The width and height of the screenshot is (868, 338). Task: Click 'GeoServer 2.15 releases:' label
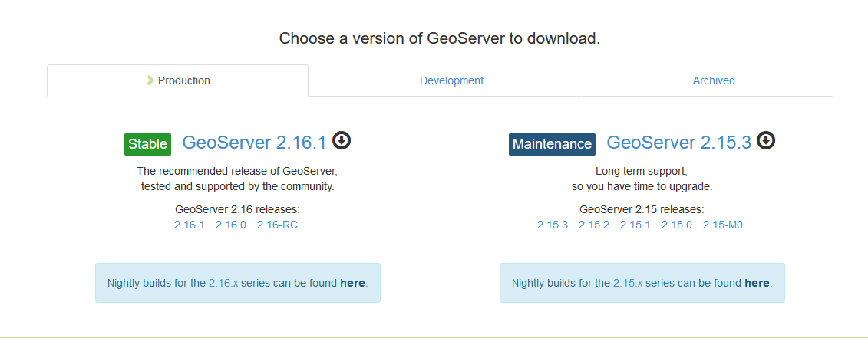pyautogui.click(x=642, y=210)
